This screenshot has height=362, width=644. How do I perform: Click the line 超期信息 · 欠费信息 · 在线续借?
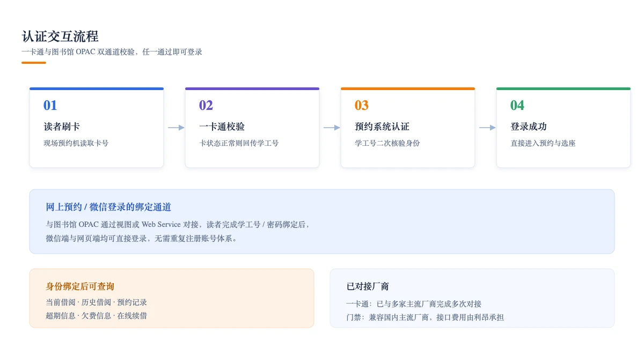97,315
